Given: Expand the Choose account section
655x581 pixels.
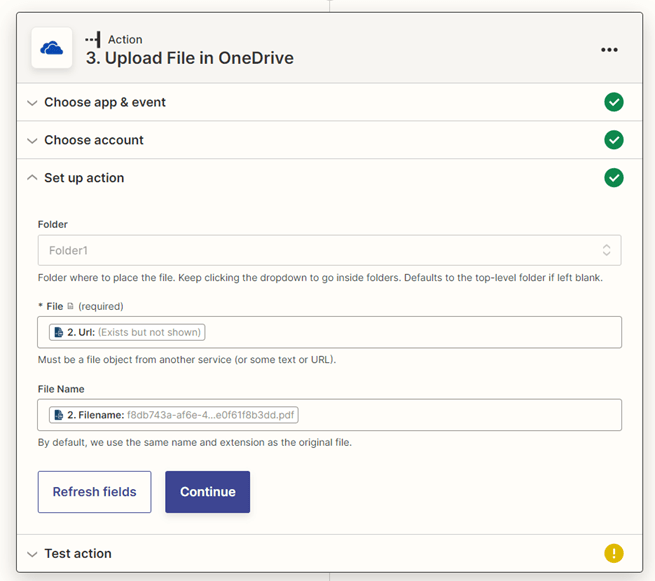Looking at the screenshot, I should point(329,140).
